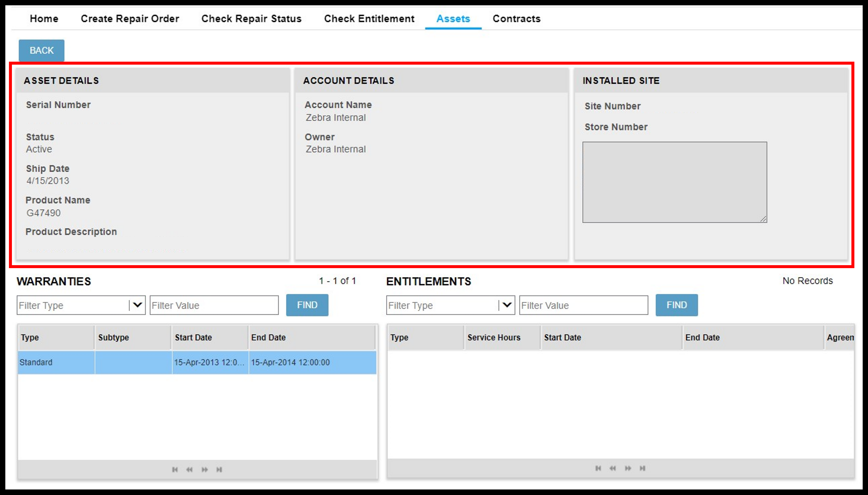Select the Assets tab
This screenshot has width=868, height=495.
click(x=453, y=18)
